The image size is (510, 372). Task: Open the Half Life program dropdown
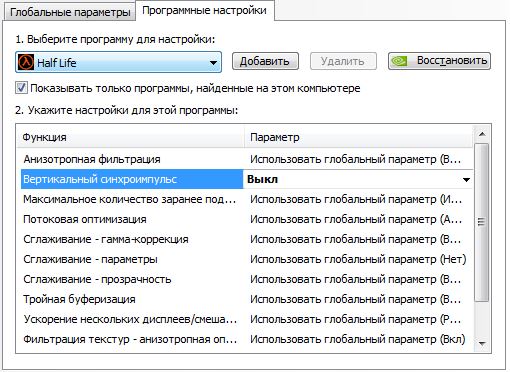(x=118, y=62)
